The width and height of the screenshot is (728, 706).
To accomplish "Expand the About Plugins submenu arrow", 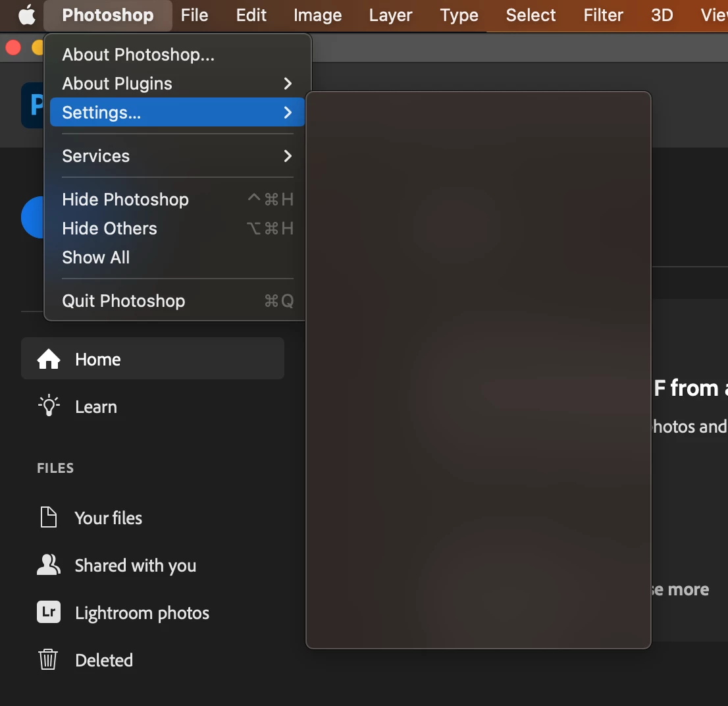I will tap(288, 84).
